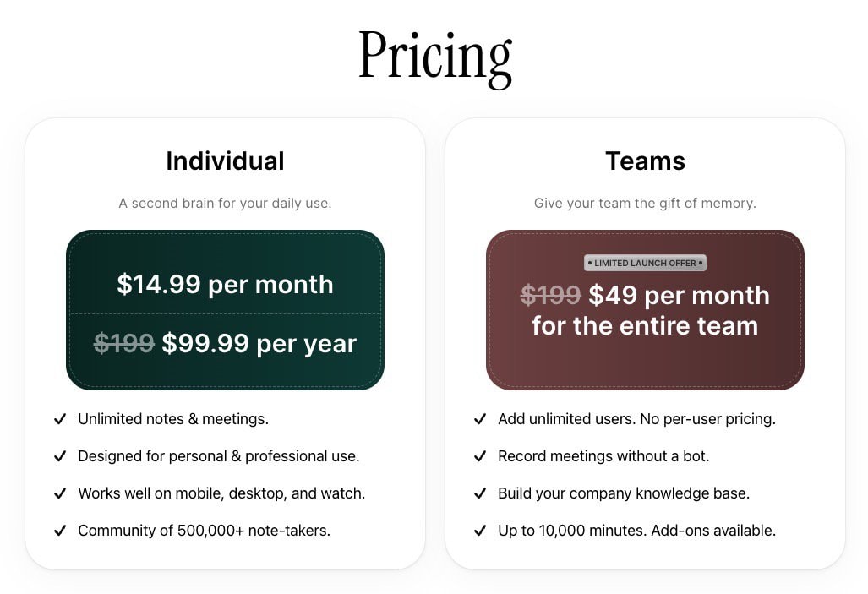Click the Teams plan heading
The height and width of the screenshot is (594, 868).
click(x=645, y=161)
